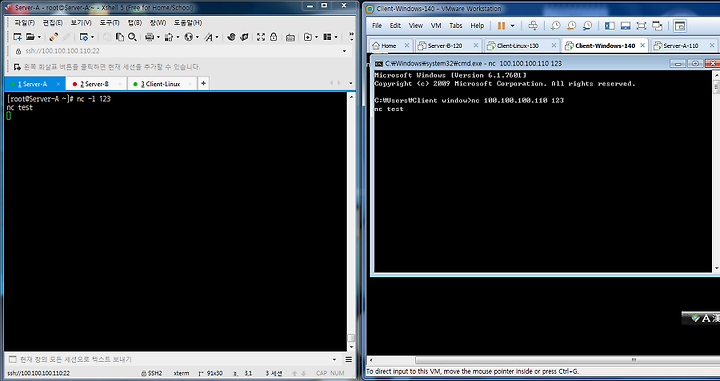Click the pause VM icon in VMware toolbar
720x381 pixels.
pos(501,26)
